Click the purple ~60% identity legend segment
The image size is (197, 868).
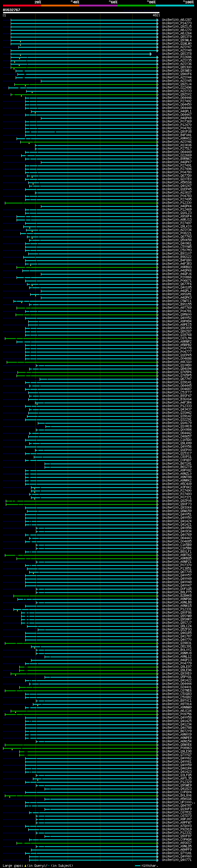98,6
